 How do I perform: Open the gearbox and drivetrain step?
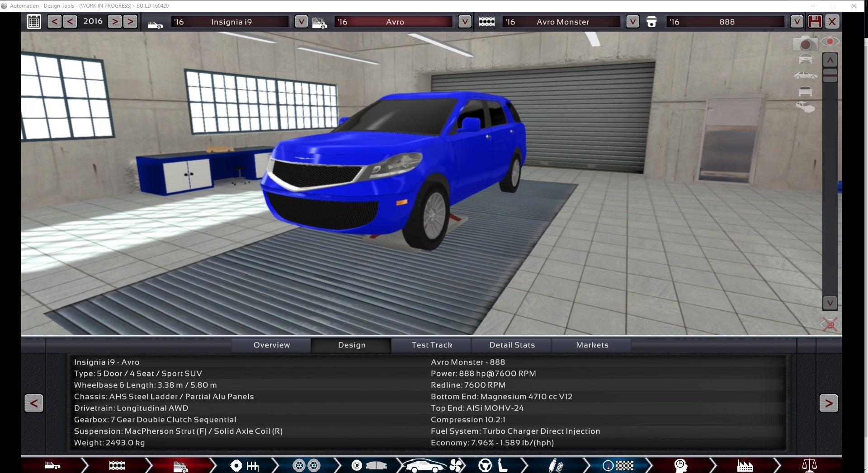coord(245,466)
